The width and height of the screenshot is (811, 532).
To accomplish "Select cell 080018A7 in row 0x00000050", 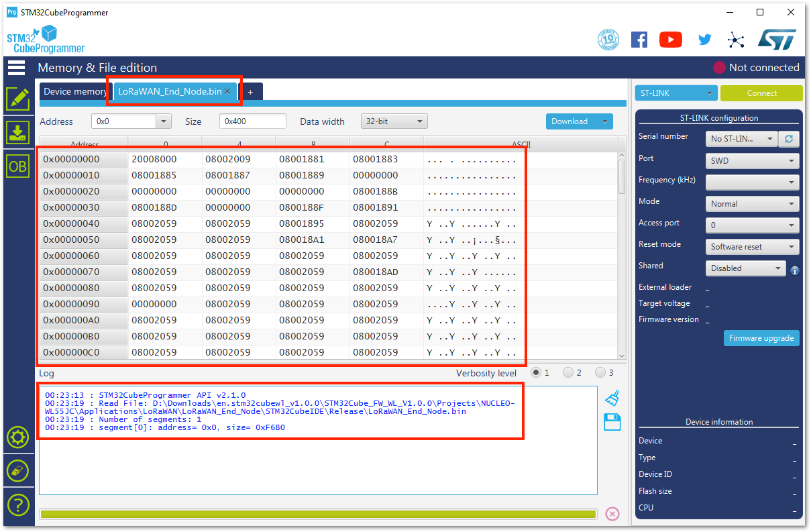I will (386, 240).
